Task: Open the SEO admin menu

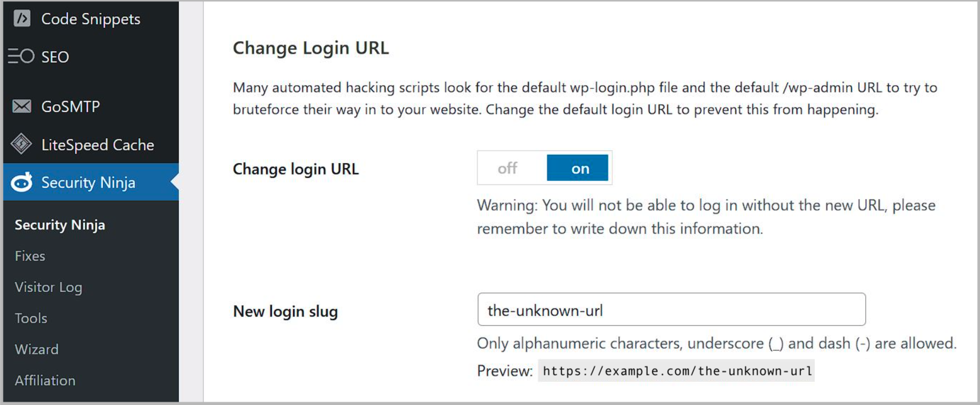Action: tap(55, 57)
